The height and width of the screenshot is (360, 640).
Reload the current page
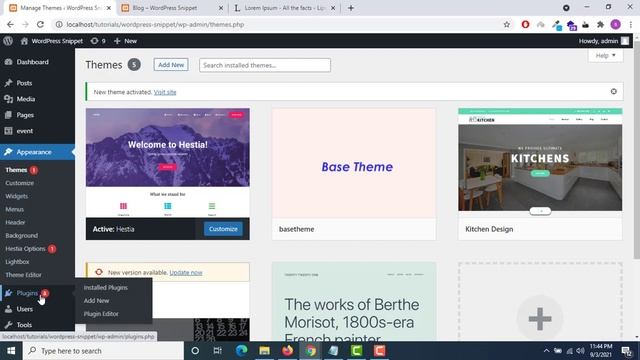[40, 24]
